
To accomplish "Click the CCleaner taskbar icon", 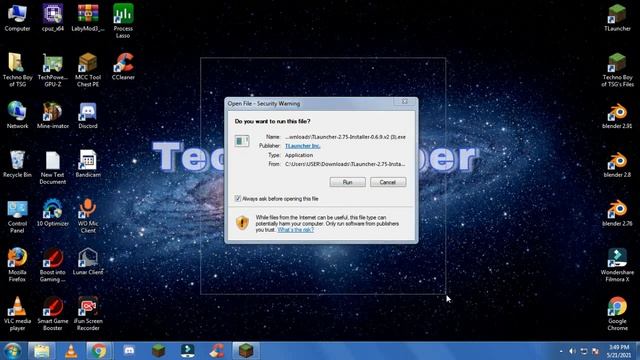I will tap(217, 351).
